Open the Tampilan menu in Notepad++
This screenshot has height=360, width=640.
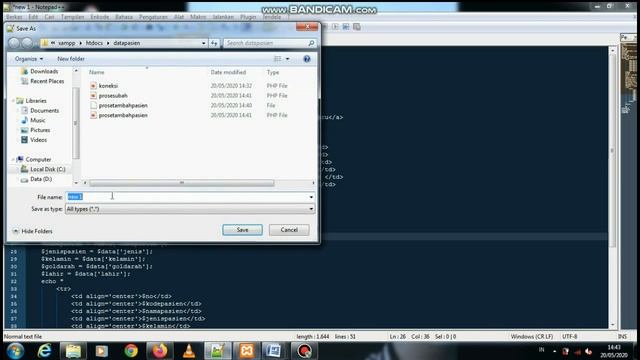pyautogui.click(x=72, y=17)
